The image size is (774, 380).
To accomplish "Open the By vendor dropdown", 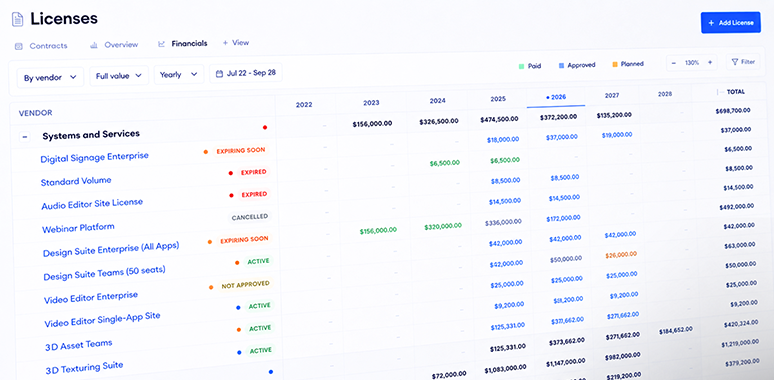I will pos(50,77).
